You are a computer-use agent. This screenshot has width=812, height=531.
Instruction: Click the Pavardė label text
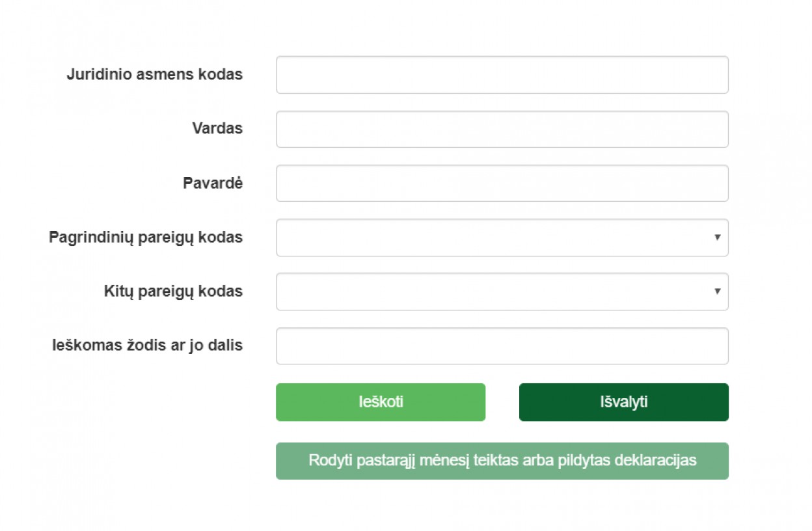coord(213,184)
